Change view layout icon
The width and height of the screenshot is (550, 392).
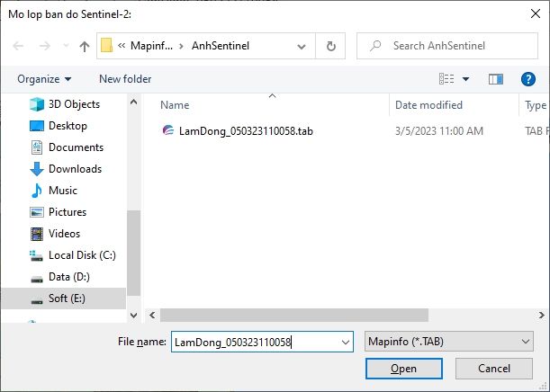tap(447, 79)
